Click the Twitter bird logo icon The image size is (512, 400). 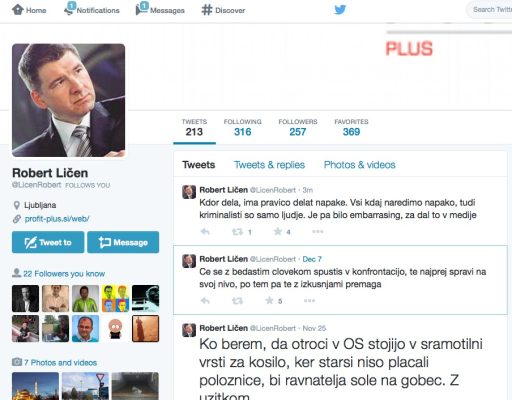coord(340,10)
